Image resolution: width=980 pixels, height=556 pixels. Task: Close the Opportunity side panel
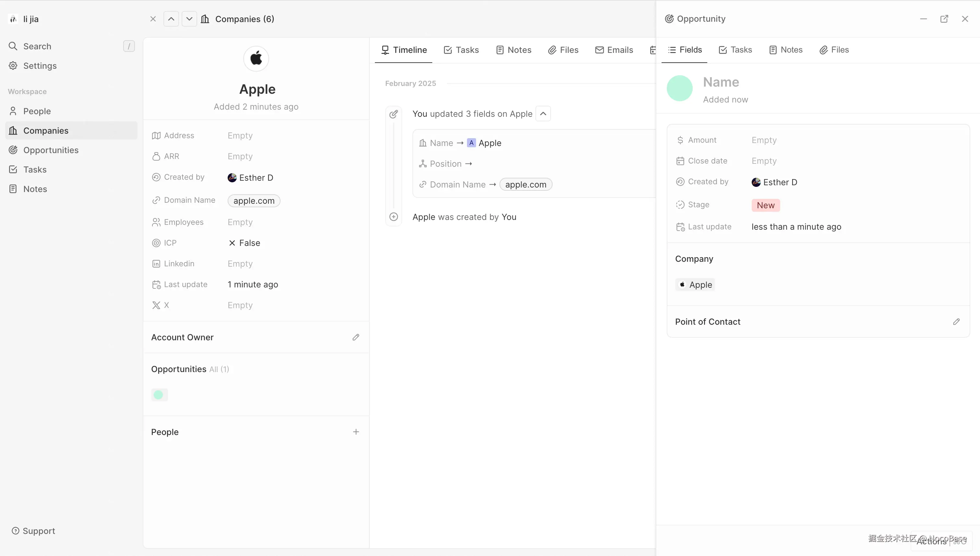coord(965,19)
